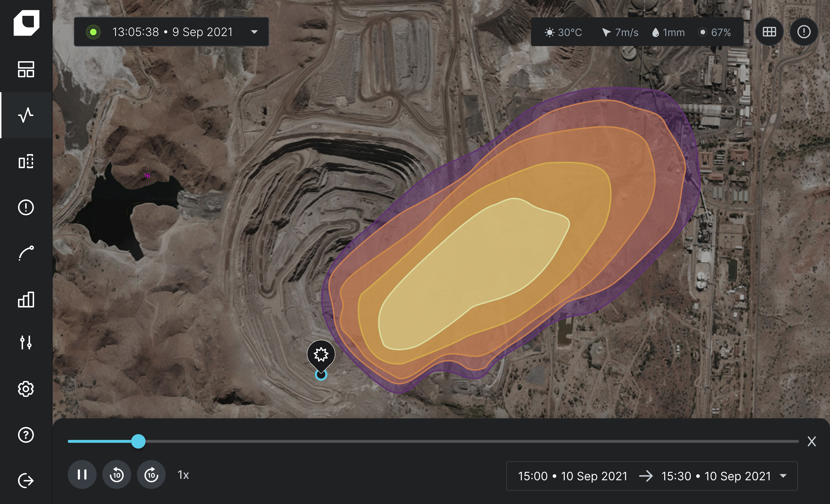Open settings gear in sidebar
The height and width of the screenshot is (504, 830).
click(x=26, y=389)
